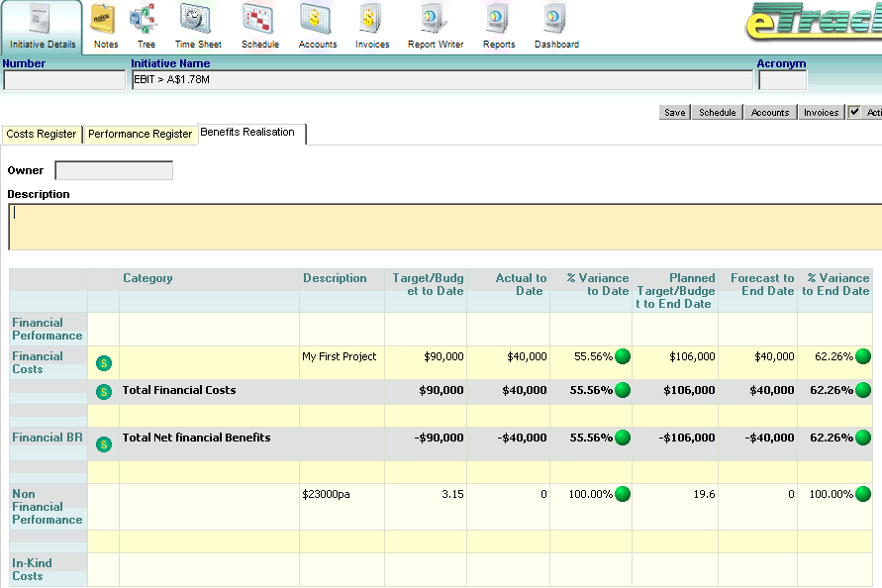Select the Initiative Details tab

42,28
